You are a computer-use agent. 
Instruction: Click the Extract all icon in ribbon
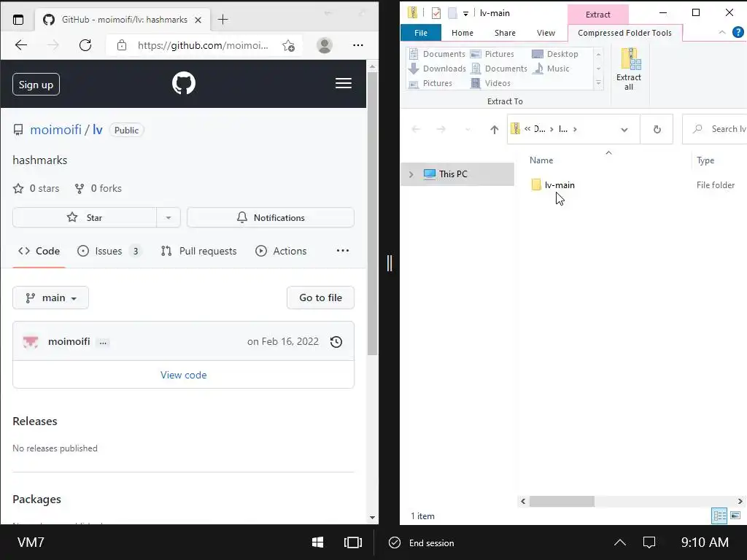(630, 69)
